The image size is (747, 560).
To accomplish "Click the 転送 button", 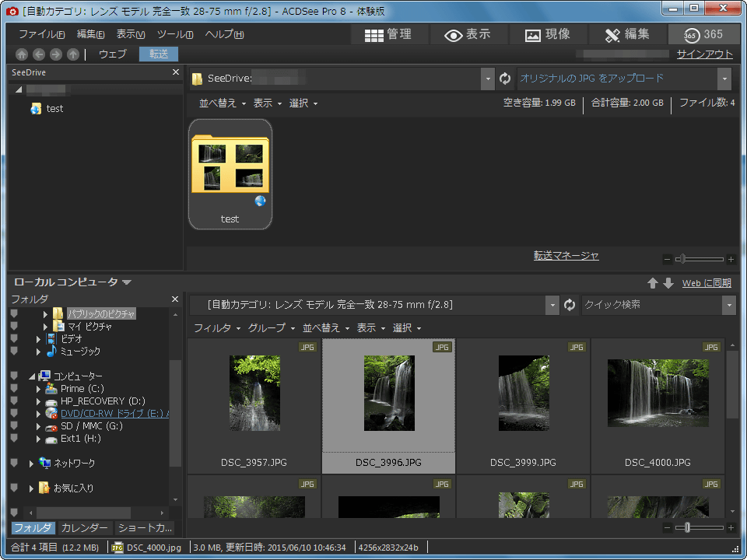I will point(159,54).
